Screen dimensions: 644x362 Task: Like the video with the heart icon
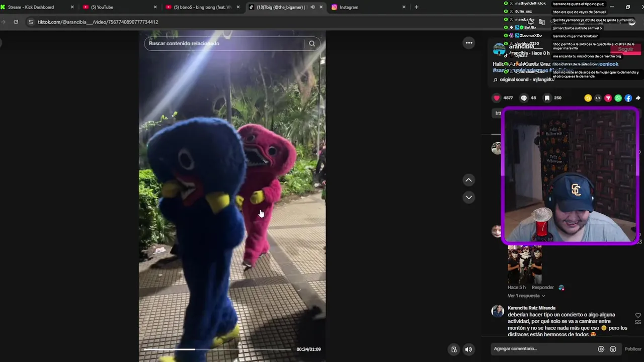coord(497,98)
